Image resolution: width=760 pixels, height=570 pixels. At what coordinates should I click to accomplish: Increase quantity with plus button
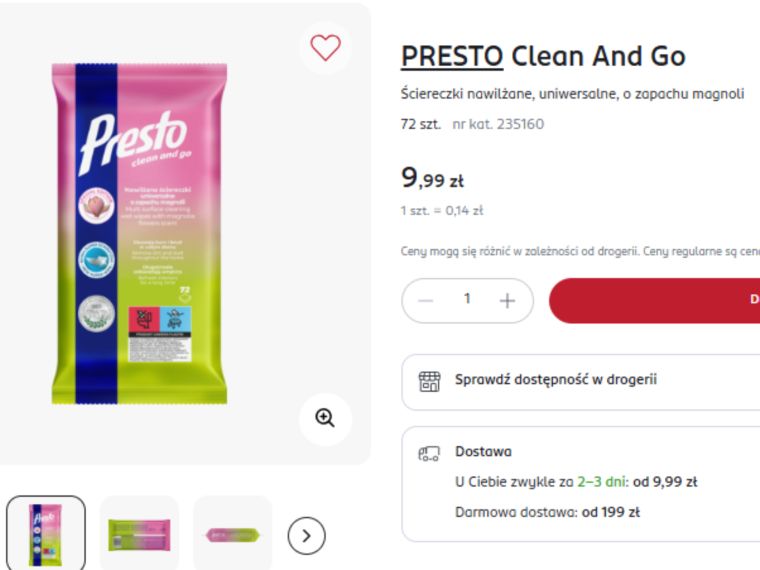pyautogui.click(x=507, y=300)
